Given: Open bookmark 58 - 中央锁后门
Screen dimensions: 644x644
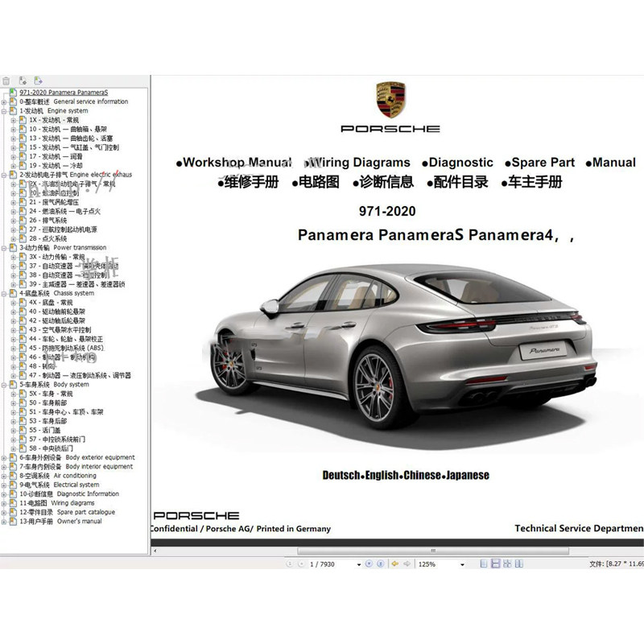Looking at the screenshot, I should [x=51, y=448].
